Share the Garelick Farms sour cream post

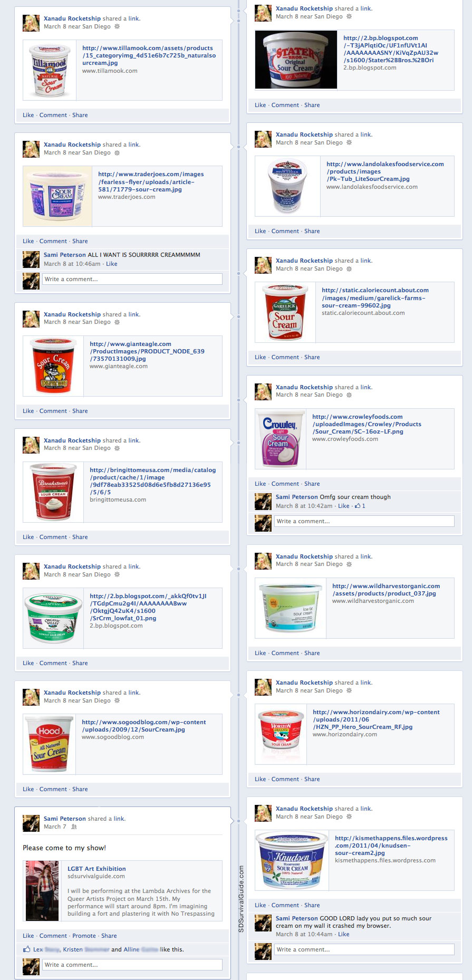pyautogui.click(x=312, y=357)
